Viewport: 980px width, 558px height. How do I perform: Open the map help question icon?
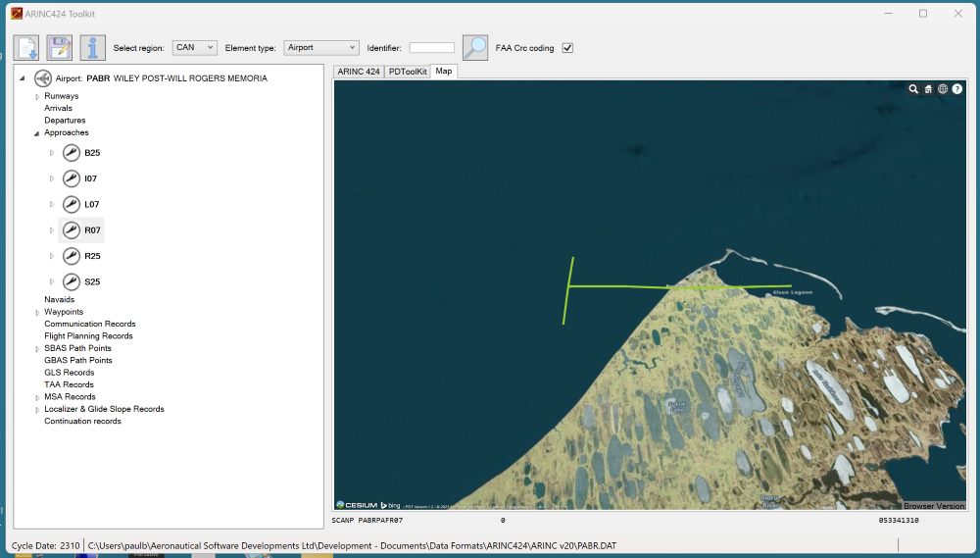pyautogui.click(x=956, y=89)
